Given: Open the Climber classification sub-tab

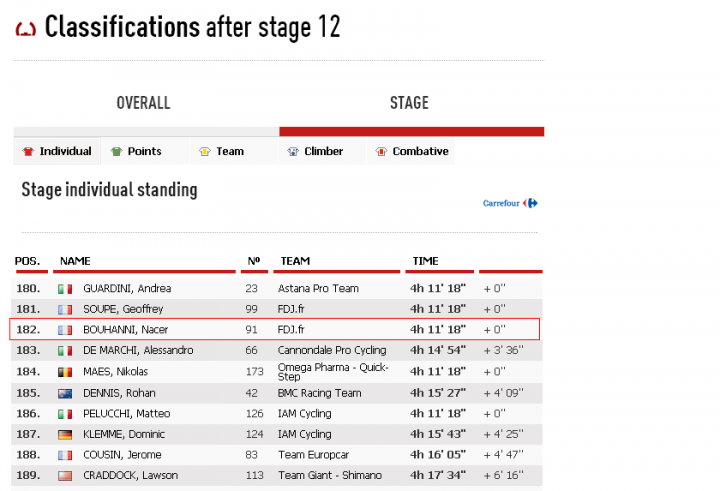Looking at the screenshot, I should [x=323, y=152].
